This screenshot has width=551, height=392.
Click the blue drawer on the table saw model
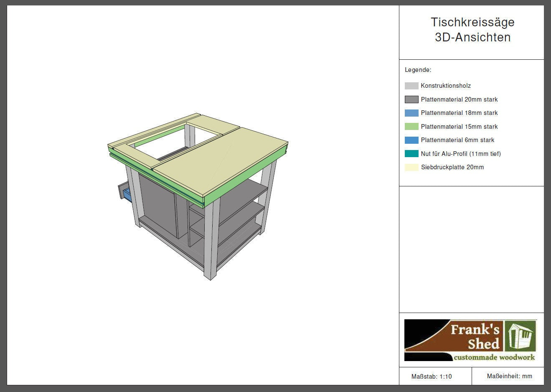coord(127,194)
